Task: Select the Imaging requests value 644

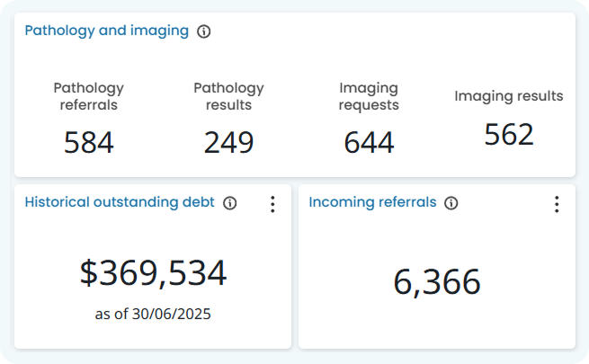Action: (369, 143)
